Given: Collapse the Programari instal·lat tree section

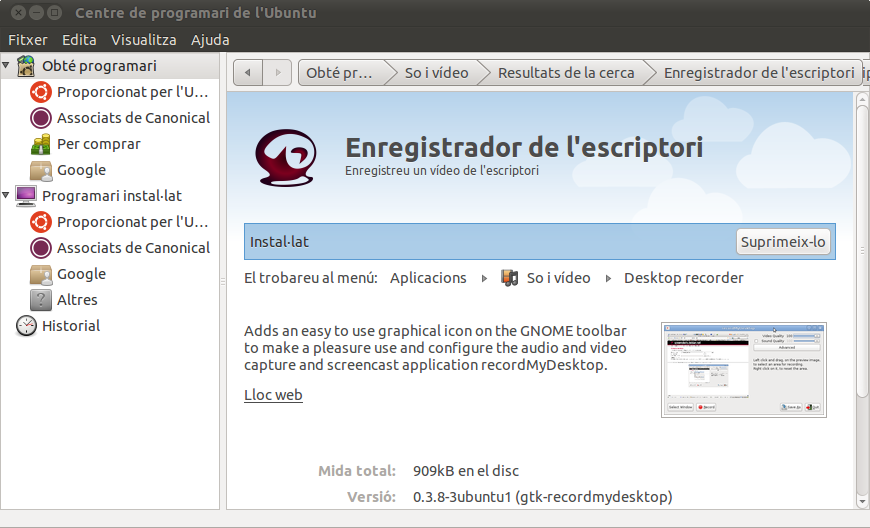Looking at the screenshot, I should point(7,196).
